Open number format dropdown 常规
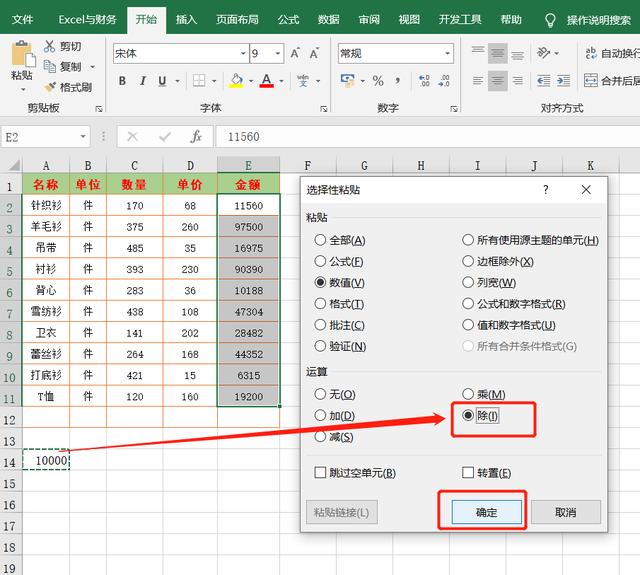The height and width of the screenshot is (575, 640). tap(447, 53)
